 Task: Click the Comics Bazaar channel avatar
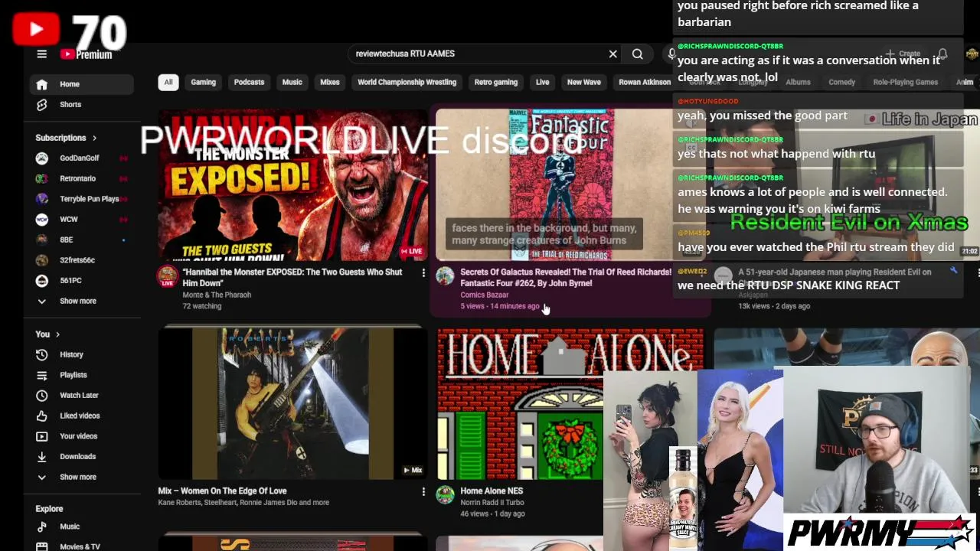[x=445, y=275]
